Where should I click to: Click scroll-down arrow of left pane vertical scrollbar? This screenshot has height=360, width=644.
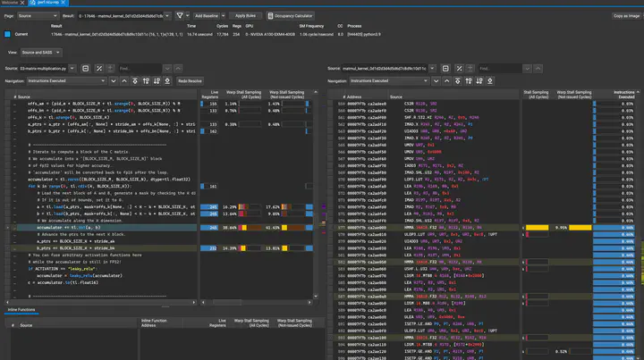(x=316, y=296)
